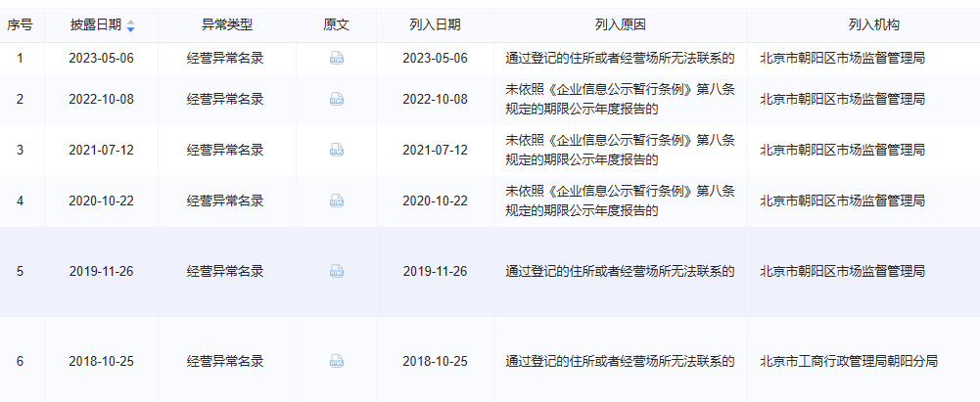Click the 通过登记的住所 reason in row 6
This screenshot has width=980, height=402.
click(620, 362)
